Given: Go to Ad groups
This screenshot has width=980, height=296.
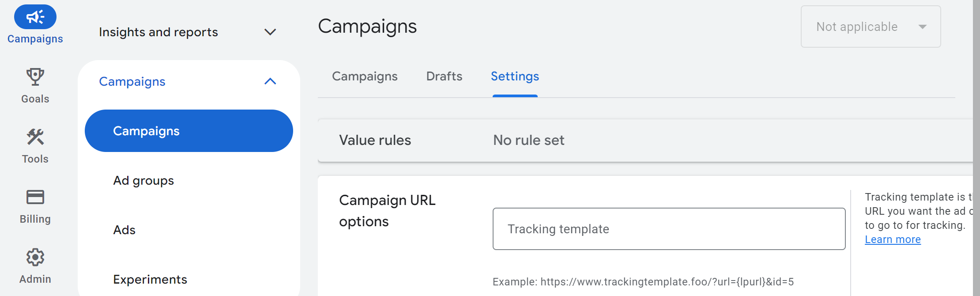Looking at the screenshot, I should (143, 180).
